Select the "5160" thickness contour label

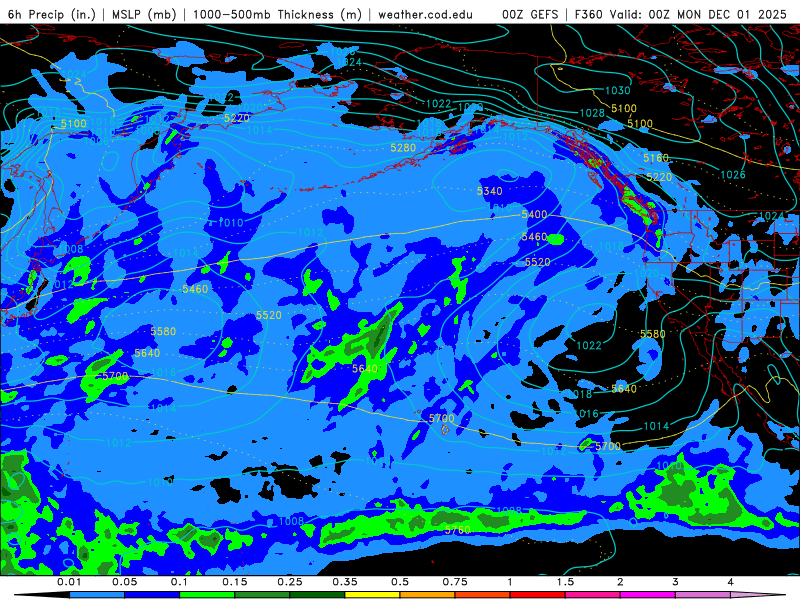[656, 158]
